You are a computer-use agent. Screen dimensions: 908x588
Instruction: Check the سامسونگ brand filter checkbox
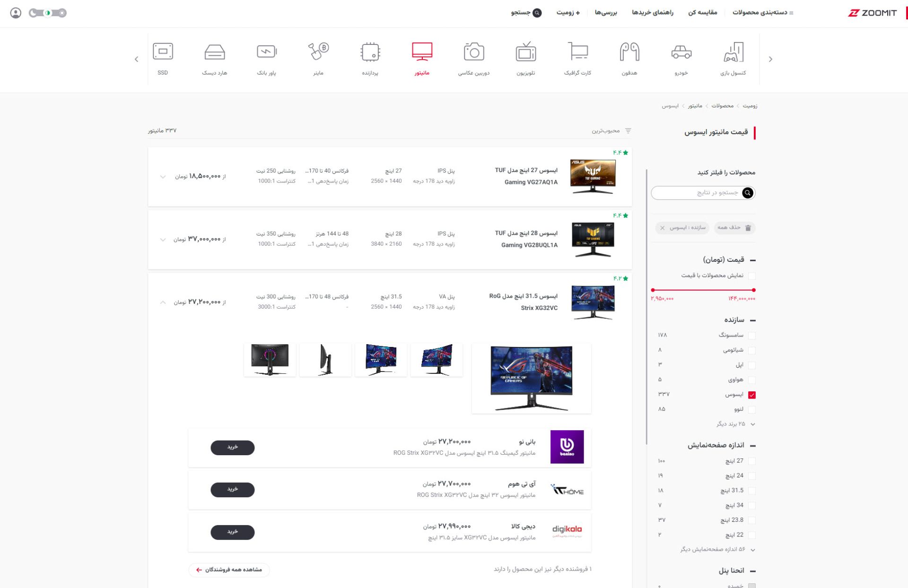[752, 335]
